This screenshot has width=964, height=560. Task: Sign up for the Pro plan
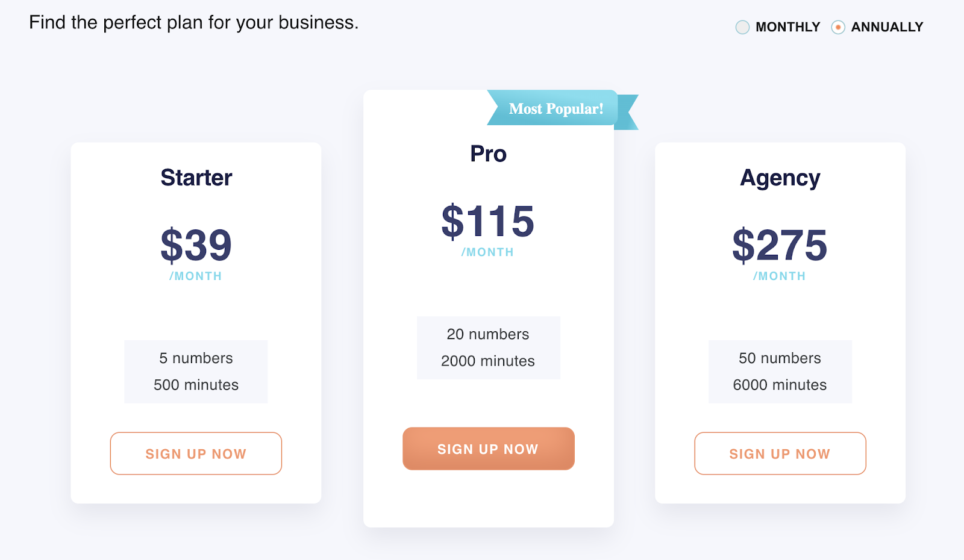click(x=488, y=449)
